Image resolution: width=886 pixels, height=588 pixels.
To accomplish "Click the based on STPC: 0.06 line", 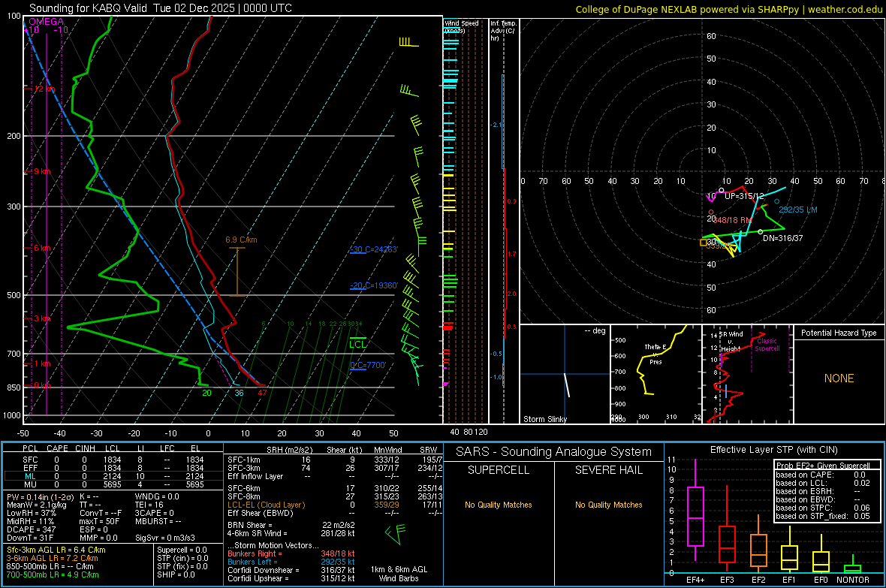I will [x=823, y=508].
